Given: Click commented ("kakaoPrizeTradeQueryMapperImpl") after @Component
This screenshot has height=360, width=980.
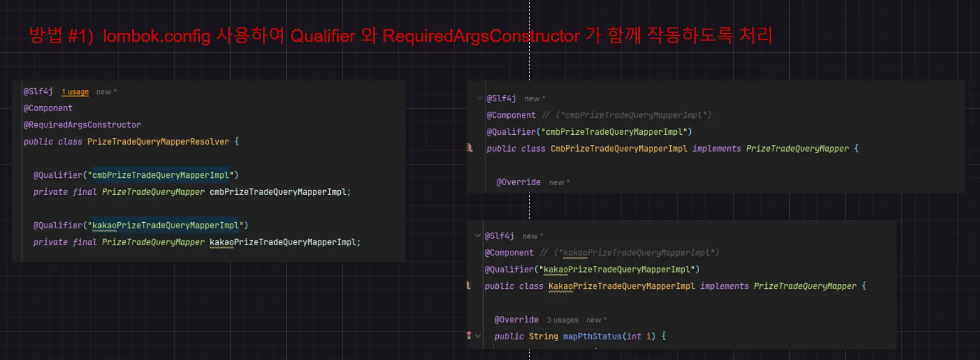Looking at the screenshot, I should tap(636, 253).
